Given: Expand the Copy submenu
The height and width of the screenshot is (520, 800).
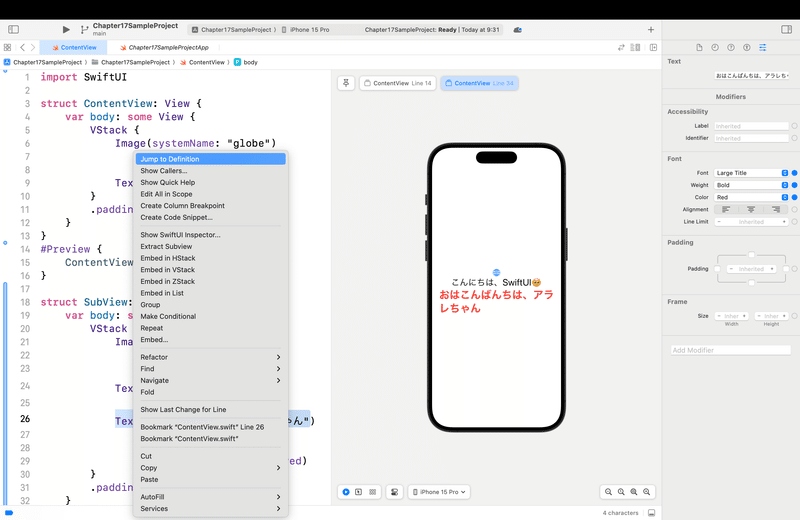Looking at the screenshot, I should (x=210, y=468).
